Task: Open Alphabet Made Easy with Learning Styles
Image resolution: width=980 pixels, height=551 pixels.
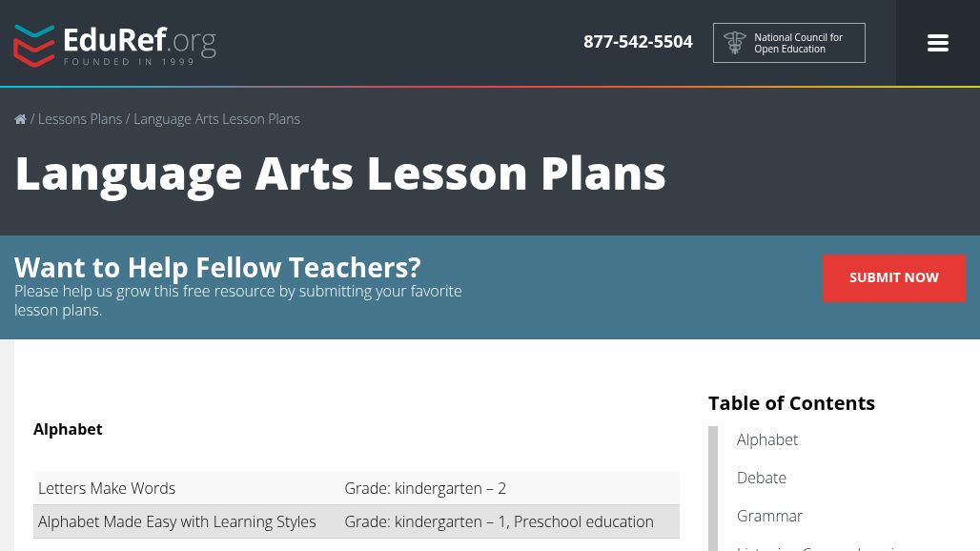Action: 176,521
